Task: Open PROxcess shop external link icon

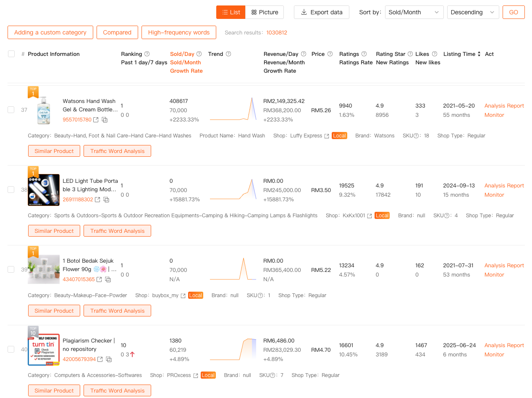Action: click(196, 375)
